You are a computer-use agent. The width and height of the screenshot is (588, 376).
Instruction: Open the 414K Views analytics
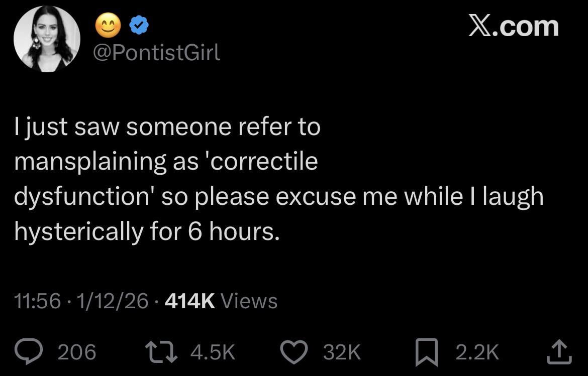221,301
